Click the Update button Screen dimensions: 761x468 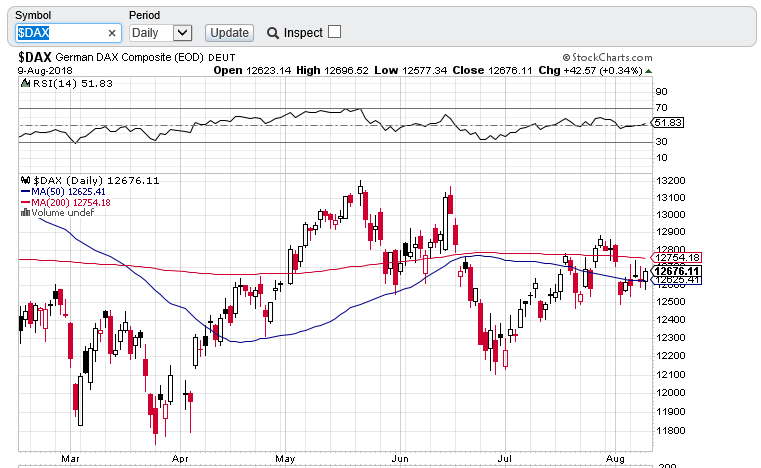229,33
